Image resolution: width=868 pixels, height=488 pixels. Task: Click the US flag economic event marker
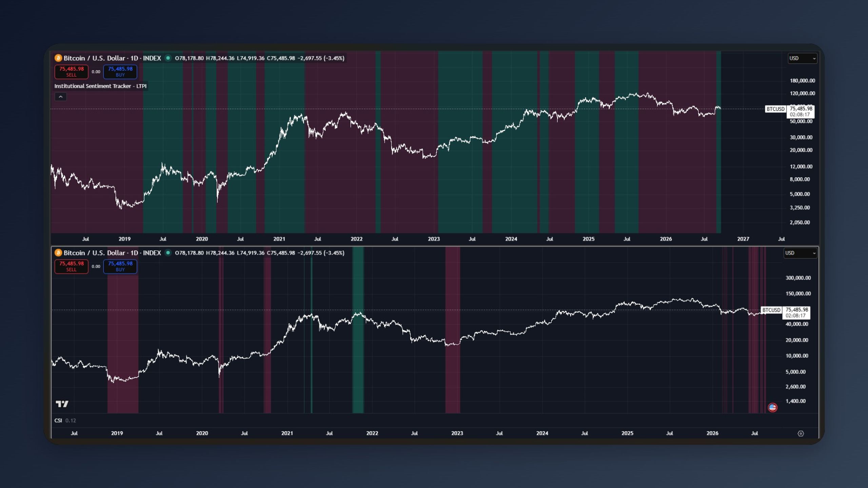772,407
